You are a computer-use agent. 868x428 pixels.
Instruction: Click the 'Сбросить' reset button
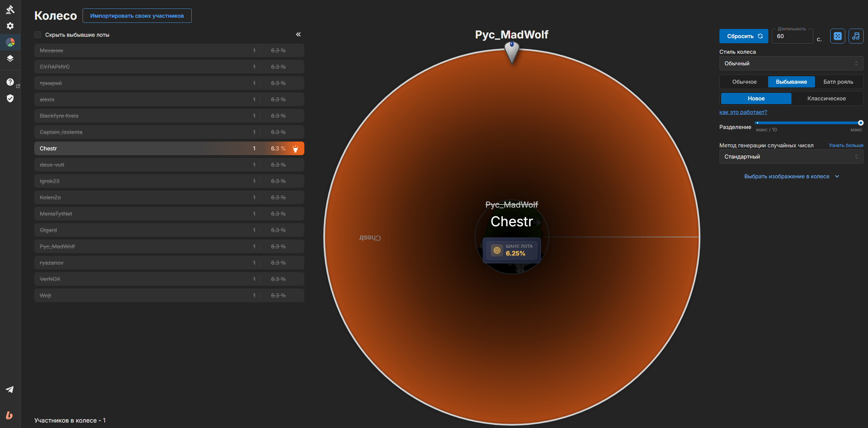coord(744,36)
